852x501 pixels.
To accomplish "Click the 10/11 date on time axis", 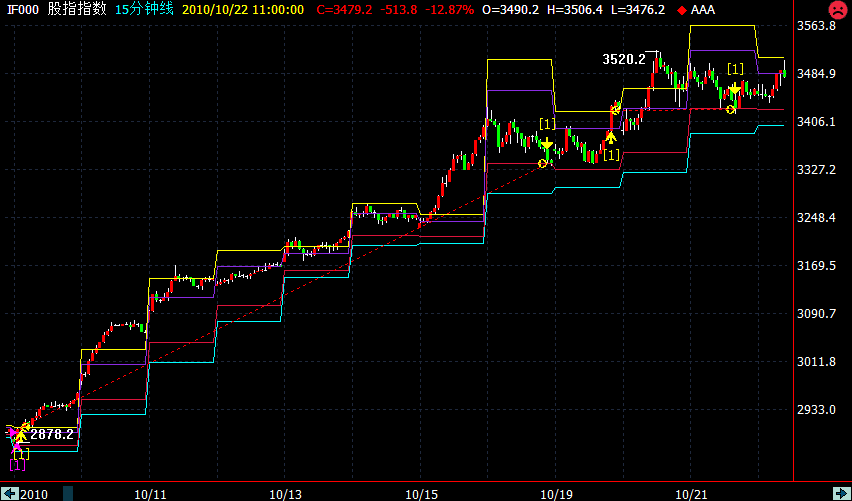I will coord(150,494).
